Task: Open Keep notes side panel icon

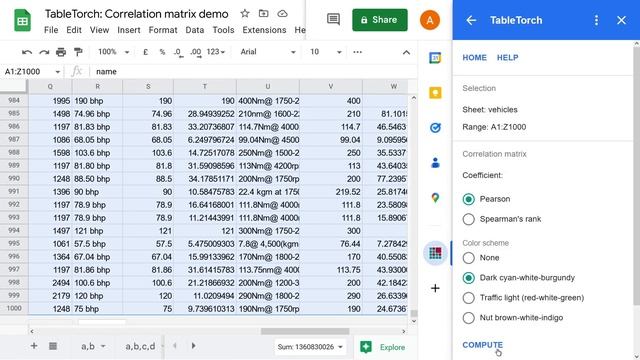Action: (435, 93)
